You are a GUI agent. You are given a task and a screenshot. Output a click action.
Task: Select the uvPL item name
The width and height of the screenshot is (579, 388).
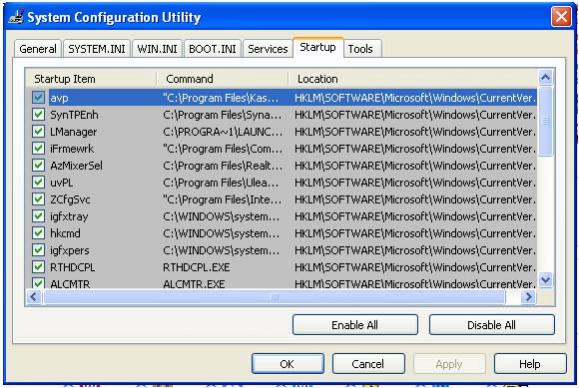tap(62, 182)
